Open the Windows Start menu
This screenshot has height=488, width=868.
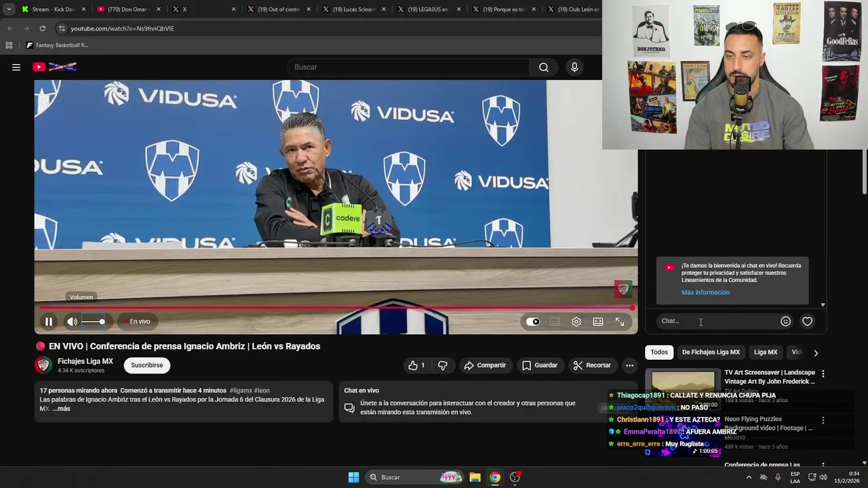point(353,477)
